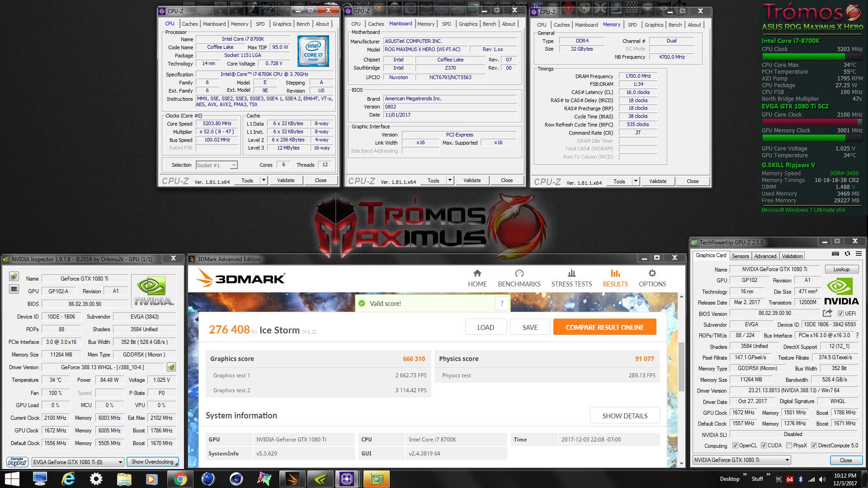The image size is (868, 488).
Task: Expand Tools dropdown arrow in Mainboard CPU-Z window
Action: [x=450, y=180]
